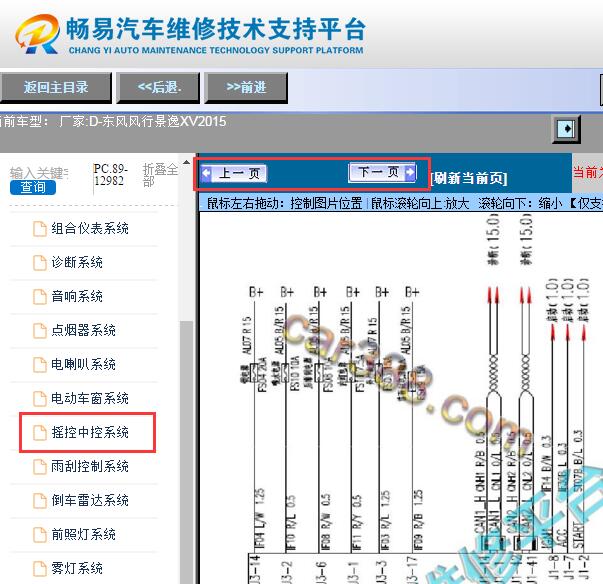This screenshot has width=603, height=584.
Task: Click 折叠全部 to collapse all
Action: (160, 175)
